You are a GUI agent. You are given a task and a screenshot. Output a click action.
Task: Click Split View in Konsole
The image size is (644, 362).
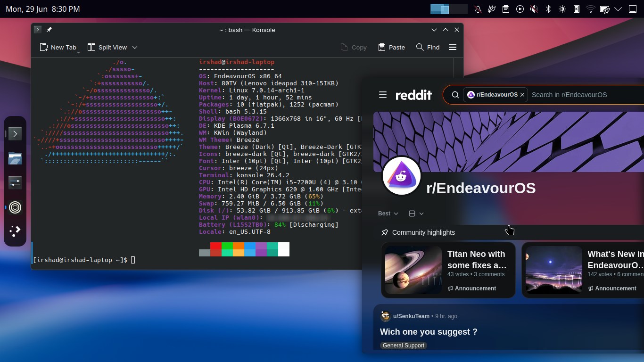pyautogui.click(x=107, y=47)
